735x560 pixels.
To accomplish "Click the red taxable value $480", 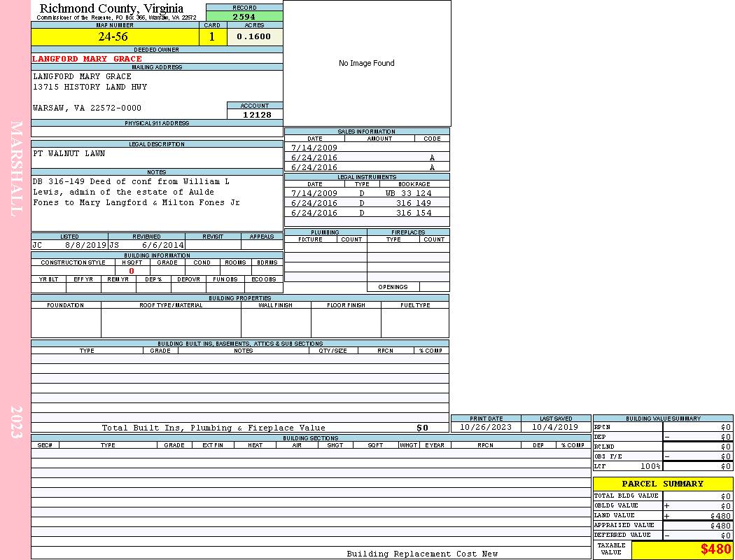I will point(715,549).
